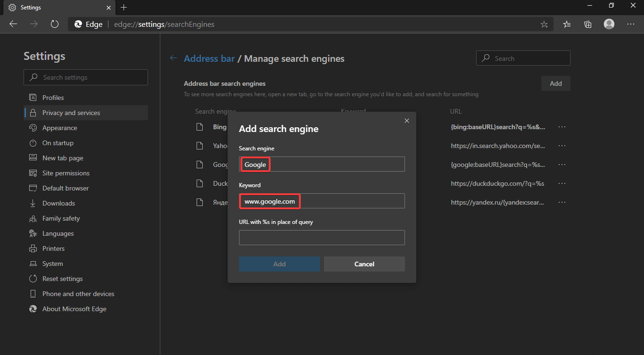The image size is (644, 355).
Task: Click the URL with %s input field
Action: click(322, 237)
